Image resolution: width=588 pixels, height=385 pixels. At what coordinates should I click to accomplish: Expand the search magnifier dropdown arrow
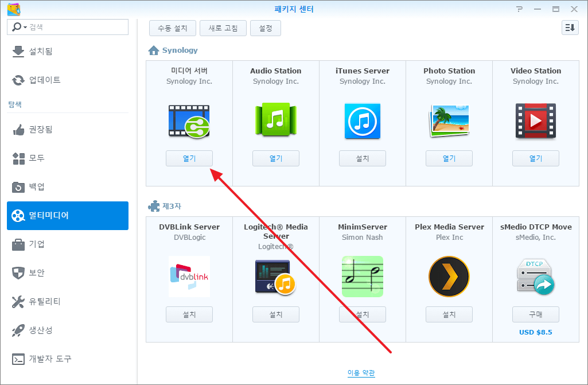[25, 27]
